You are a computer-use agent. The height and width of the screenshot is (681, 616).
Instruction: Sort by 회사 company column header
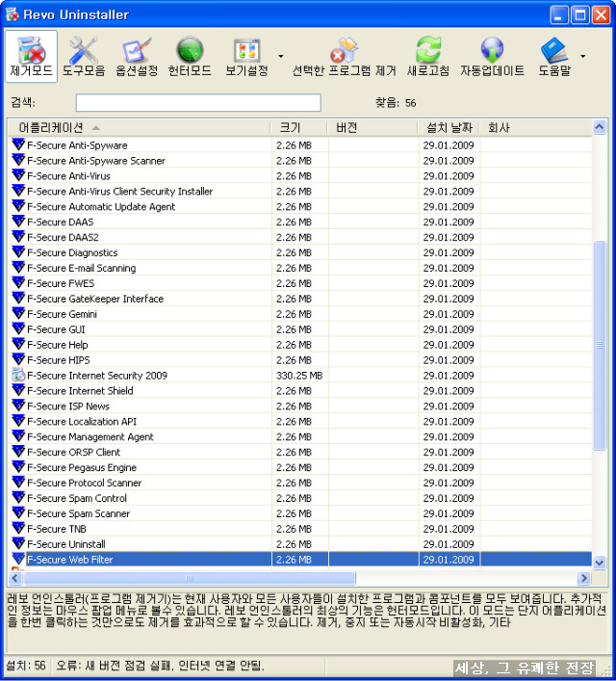coord(535,128)
